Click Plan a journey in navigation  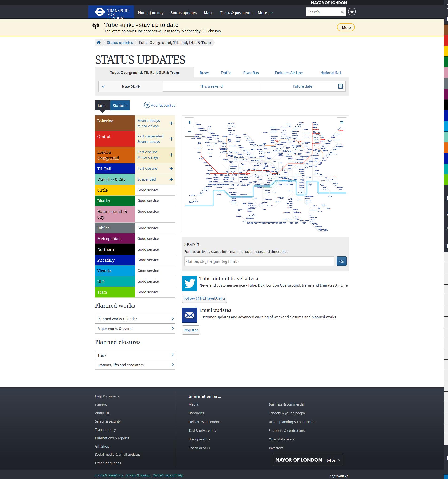[151, 13]
